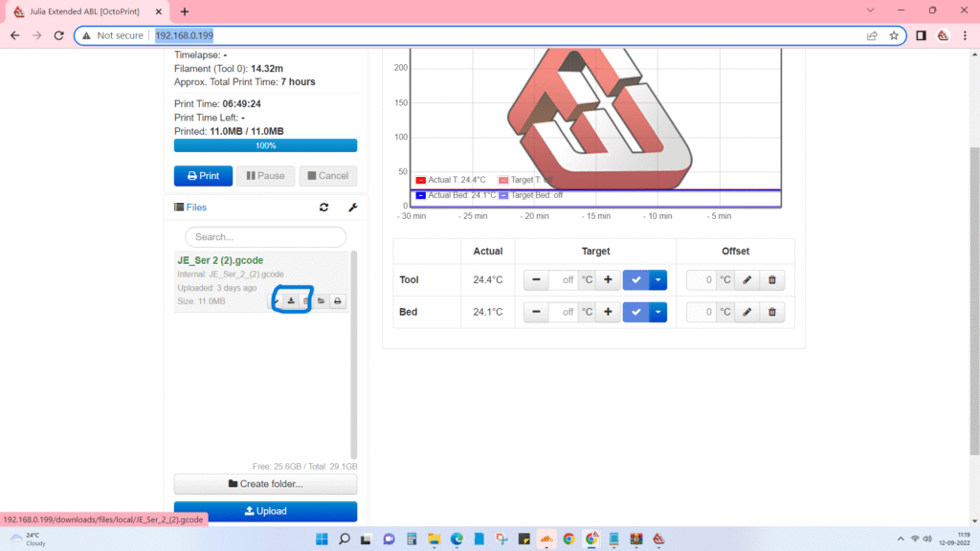Screen dimensions: 980x551
Task: Click the Upload button
Action: pyautogui.click(x=265, y=511)
